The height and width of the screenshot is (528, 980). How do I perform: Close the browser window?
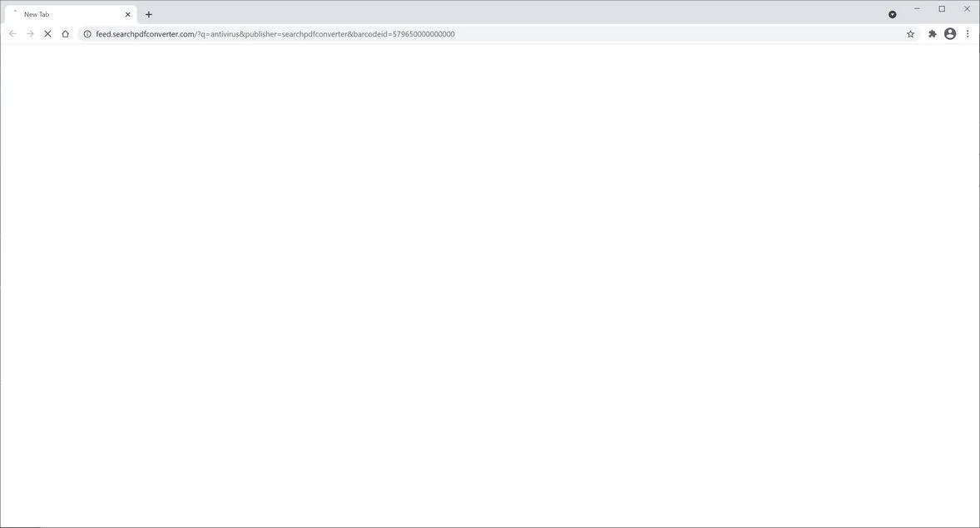[x=967, y=9]
